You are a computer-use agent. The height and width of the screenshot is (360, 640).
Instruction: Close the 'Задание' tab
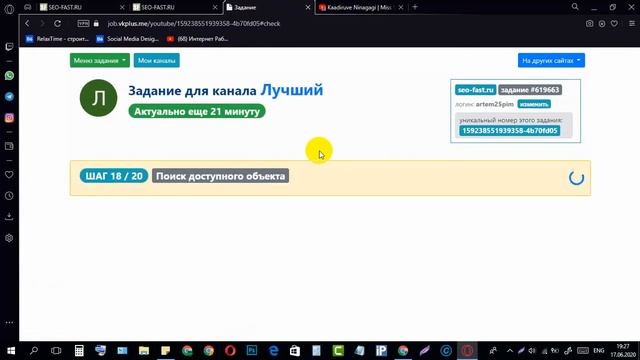[x=308, y=7]
